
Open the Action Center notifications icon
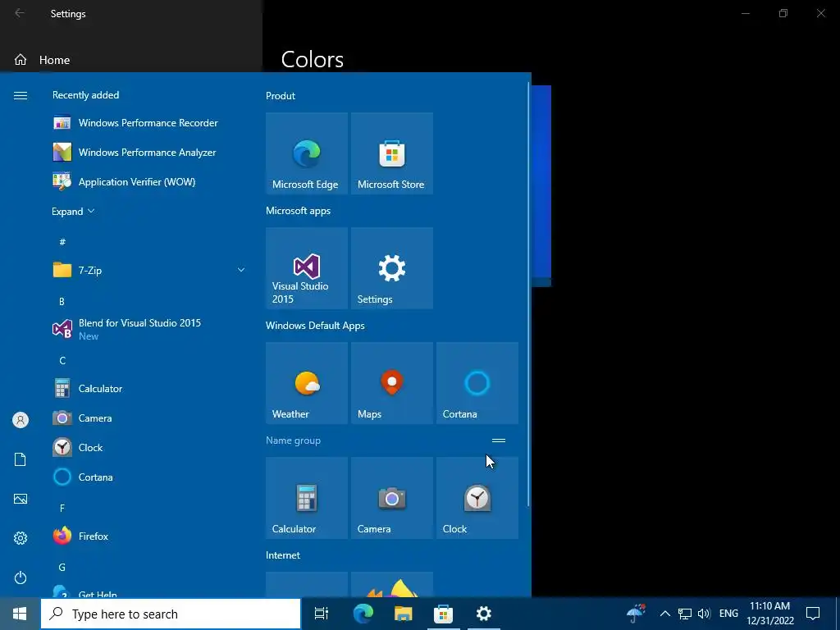pyautogui.click(x=813, y=614)
